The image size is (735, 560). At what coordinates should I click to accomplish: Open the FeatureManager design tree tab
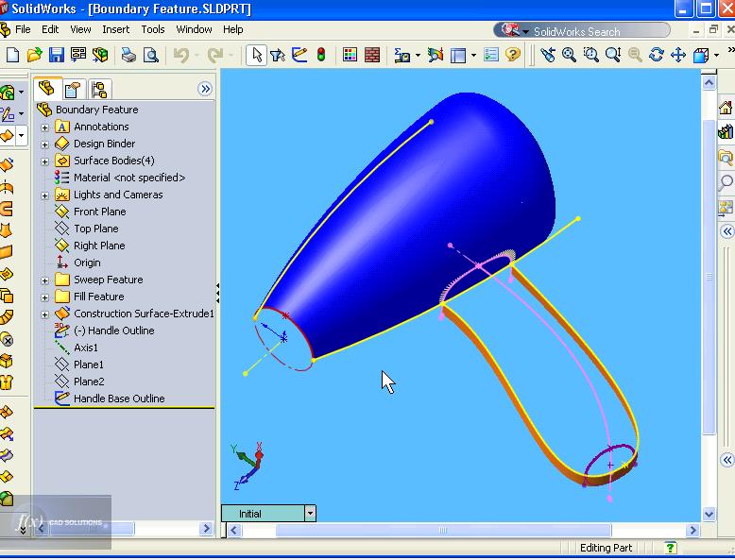point(47,88)
